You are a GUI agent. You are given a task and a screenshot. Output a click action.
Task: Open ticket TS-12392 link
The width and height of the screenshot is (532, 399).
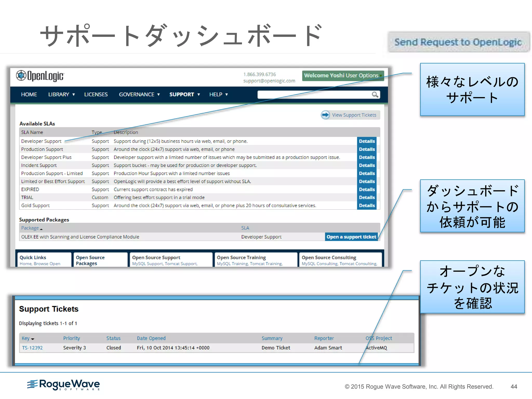pos(32,348)
